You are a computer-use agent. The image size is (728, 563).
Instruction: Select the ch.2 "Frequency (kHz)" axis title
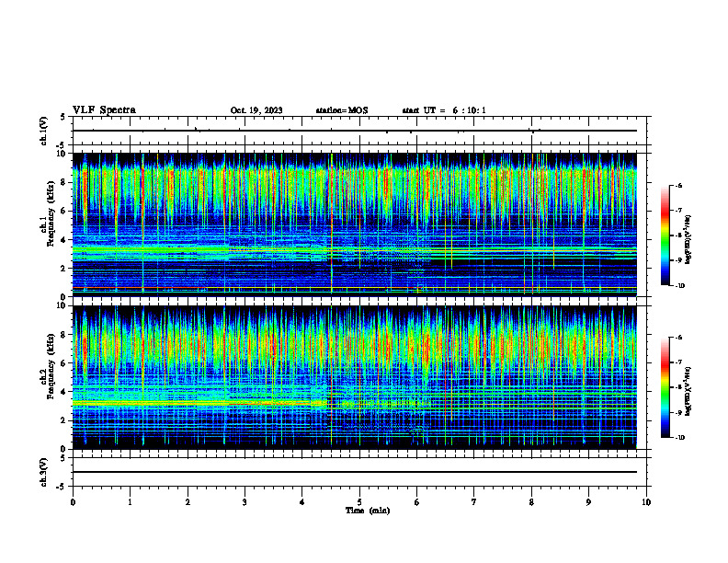[x=51, y=366]
